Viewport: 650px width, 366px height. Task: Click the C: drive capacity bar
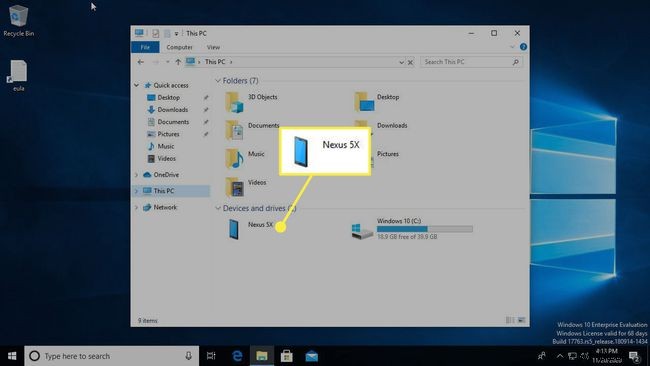[424, 229]
